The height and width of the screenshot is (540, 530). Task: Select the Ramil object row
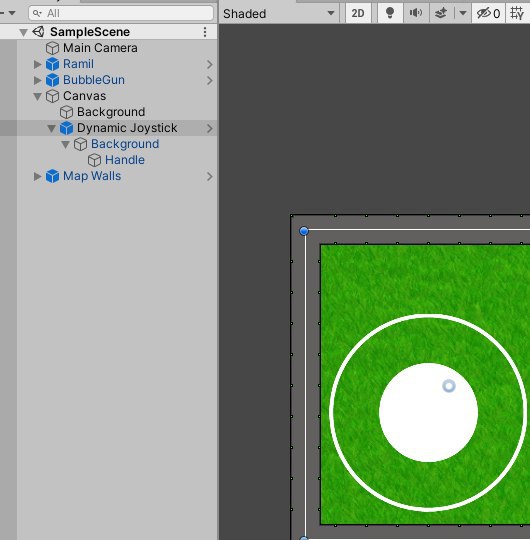(x=108, y=64)
